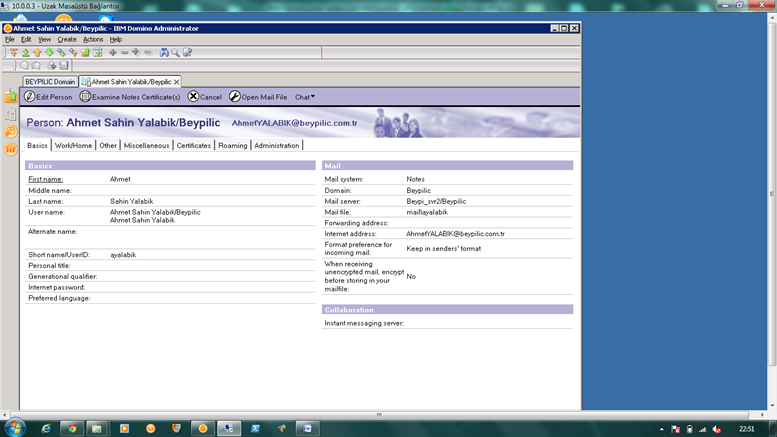Viewport: 777px width, 437px height.
Task: Switch to the Other tab
Action: click(x=108, y=145)
